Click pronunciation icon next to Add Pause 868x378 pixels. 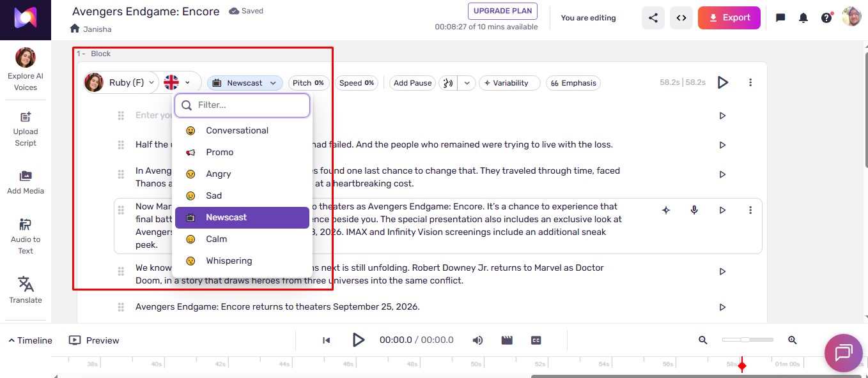[448, 83]
